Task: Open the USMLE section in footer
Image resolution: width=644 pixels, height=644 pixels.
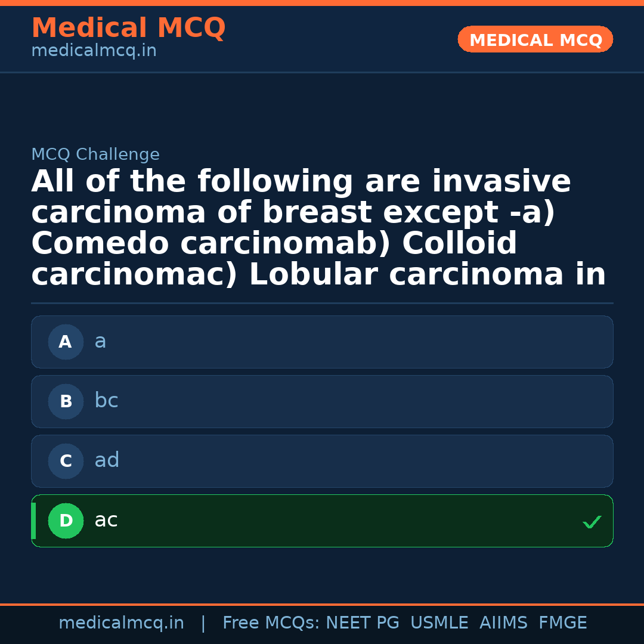Action: (x=439, y=622)
